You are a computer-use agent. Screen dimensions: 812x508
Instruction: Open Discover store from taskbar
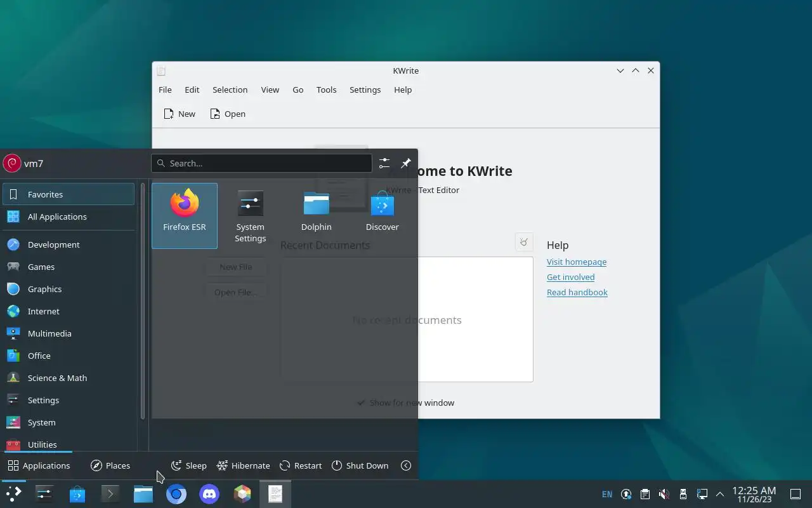pyautogui.click(x=77, y=494)
